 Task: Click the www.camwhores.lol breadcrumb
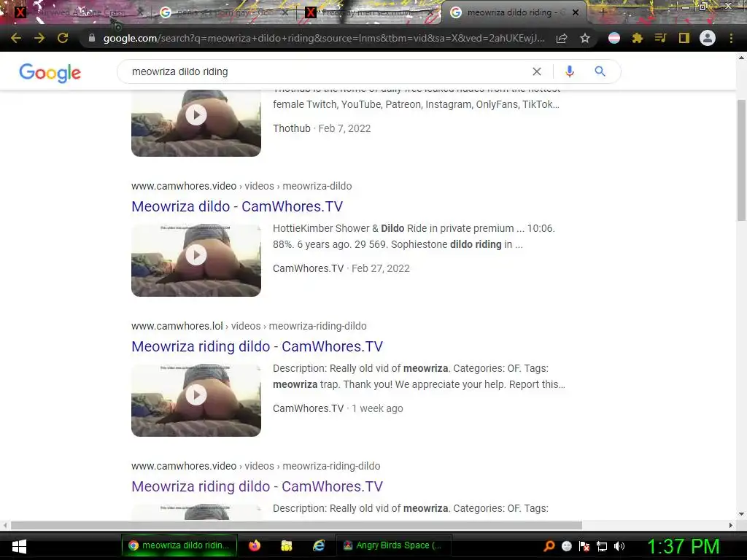click(249, 326)
